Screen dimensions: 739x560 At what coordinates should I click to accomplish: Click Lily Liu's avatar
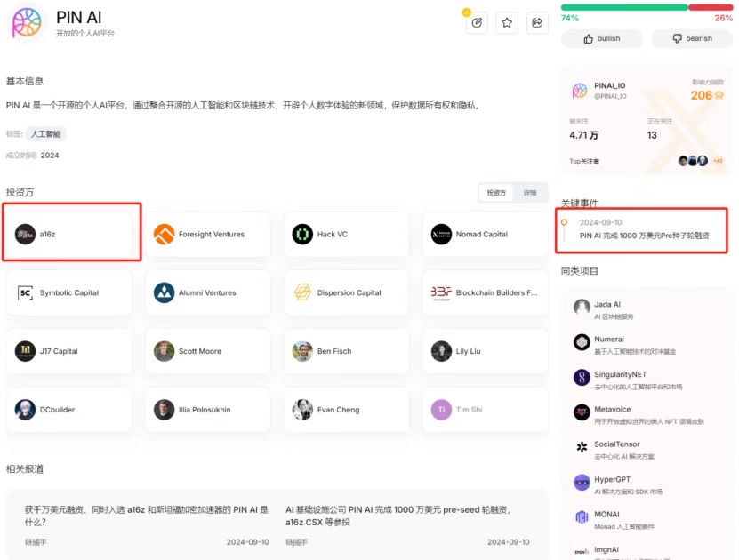tap(441, 351)
